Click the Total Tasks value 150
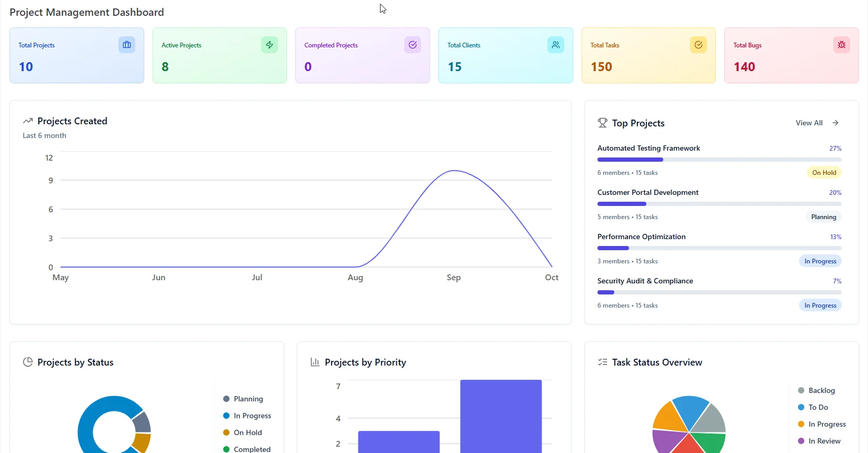This screenshot has width=868, height=453. (x=601, y=67)
